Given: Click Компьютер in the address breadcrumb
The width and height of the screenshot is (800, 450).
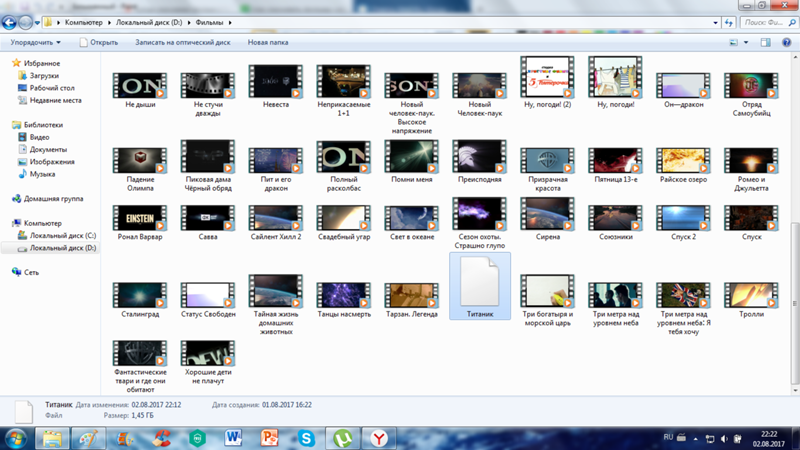Looking at the screenshot, I should (84, 22).
